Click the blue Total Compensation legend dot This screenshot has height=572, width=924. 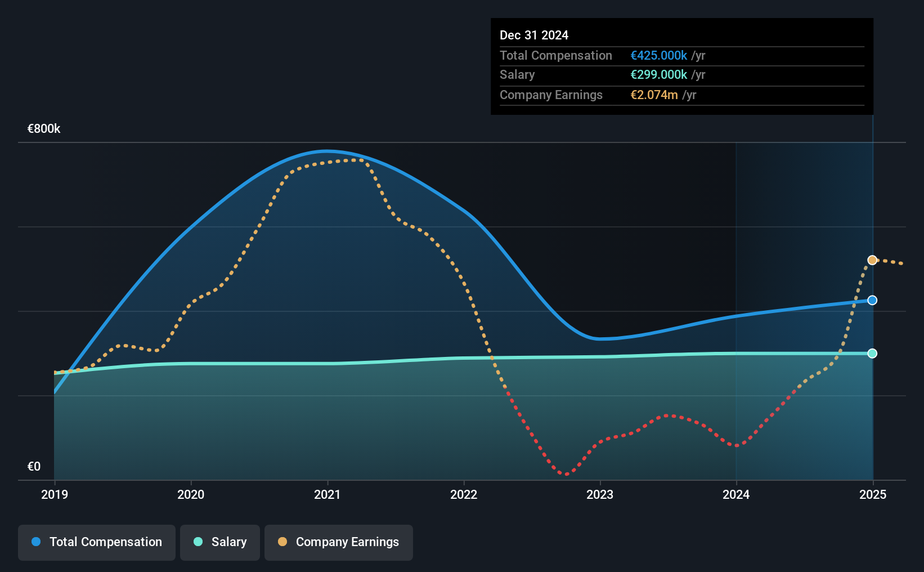click(x=36, y=542)
